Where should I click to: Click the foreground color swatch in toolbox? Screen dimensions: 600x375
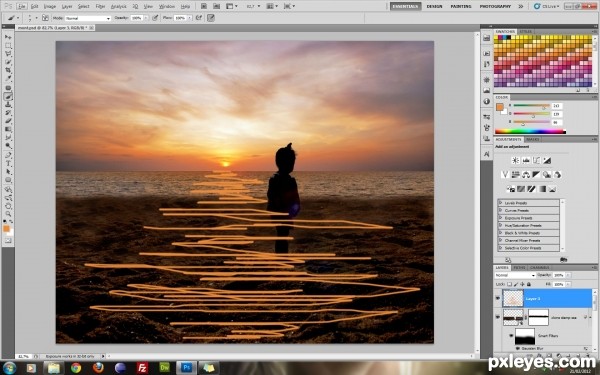point(6,228)
